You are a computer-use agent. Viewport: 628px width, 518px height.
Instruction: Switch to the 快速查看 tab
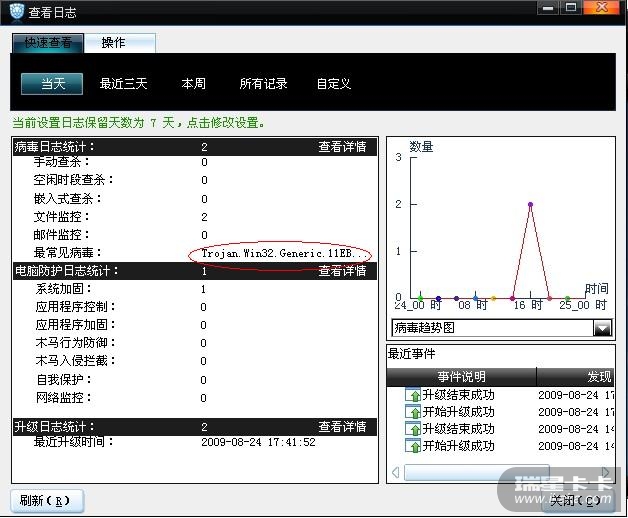tap(48, 43)
